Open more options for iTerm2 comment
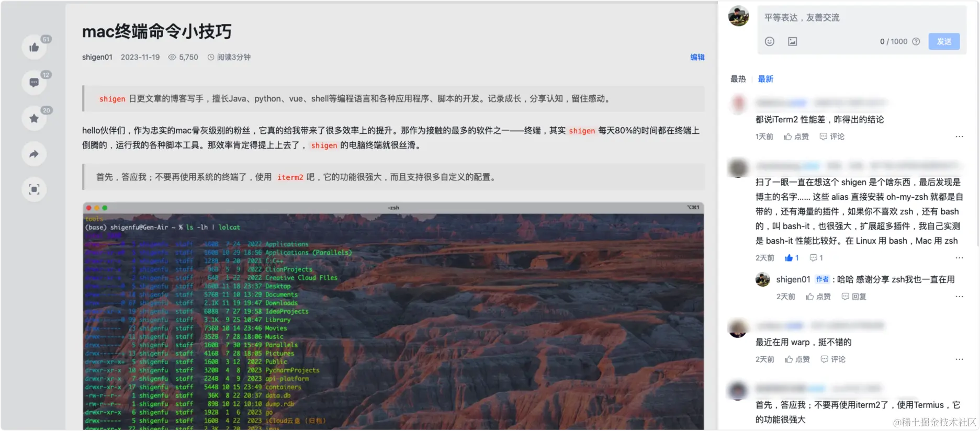The width and height of the screenshot is (980, 431). (959, 137)
